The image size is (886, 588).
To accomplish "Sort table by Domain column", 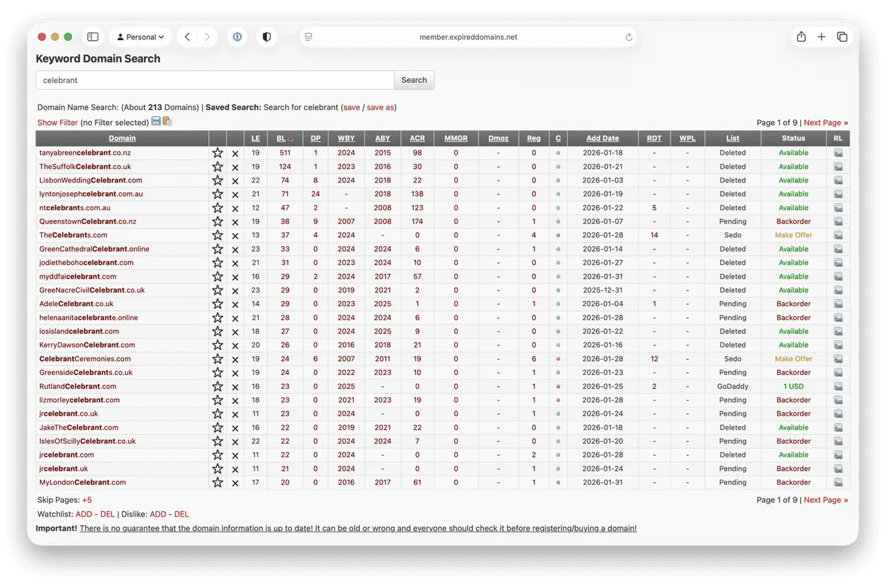I will [122, 138].
